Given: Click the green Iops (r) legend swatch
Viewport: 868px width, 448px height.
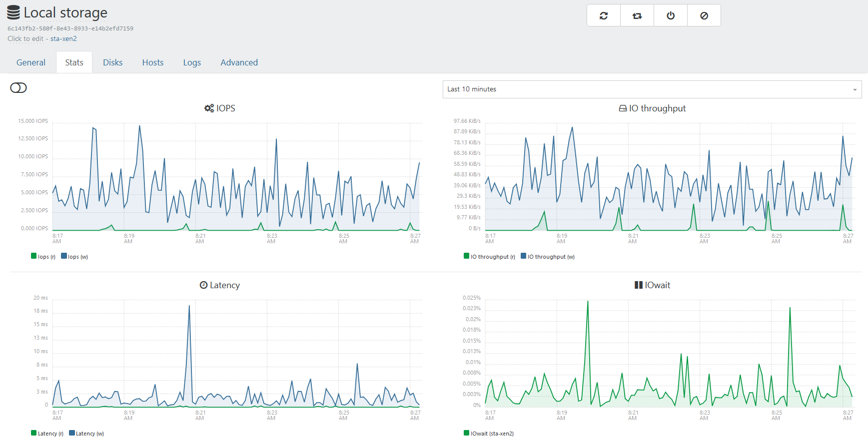Looking at the screenshot, I should tap(34, 256).
